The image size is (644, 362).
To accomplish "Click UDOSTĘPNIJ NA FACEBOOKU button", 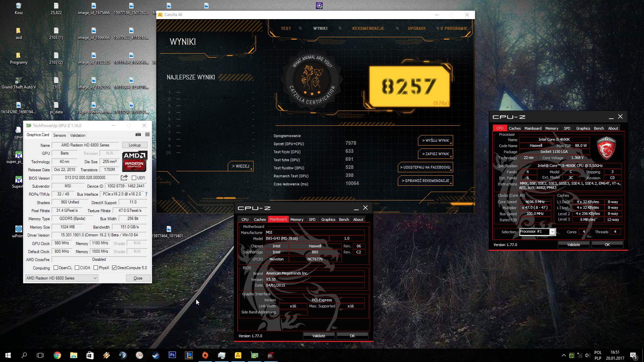I will coord(425,167).
